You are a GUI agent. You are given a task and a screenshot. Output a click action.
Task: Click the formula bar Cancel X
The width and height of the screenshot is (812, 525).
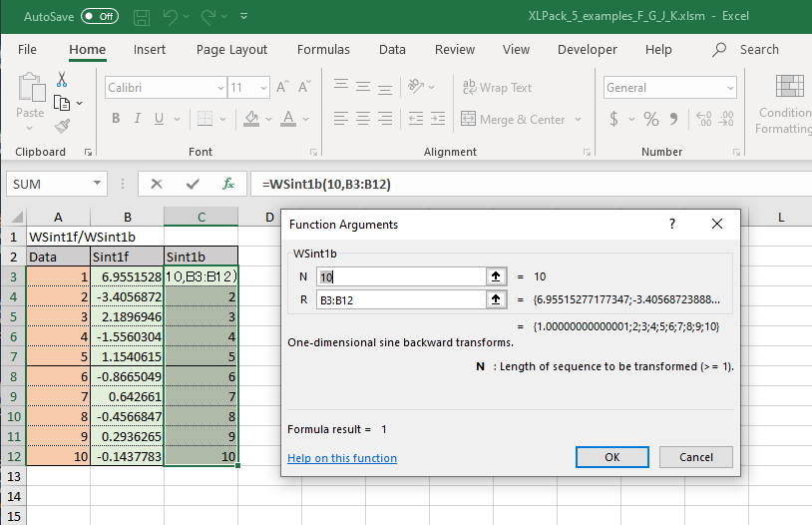tap(157, 184)
